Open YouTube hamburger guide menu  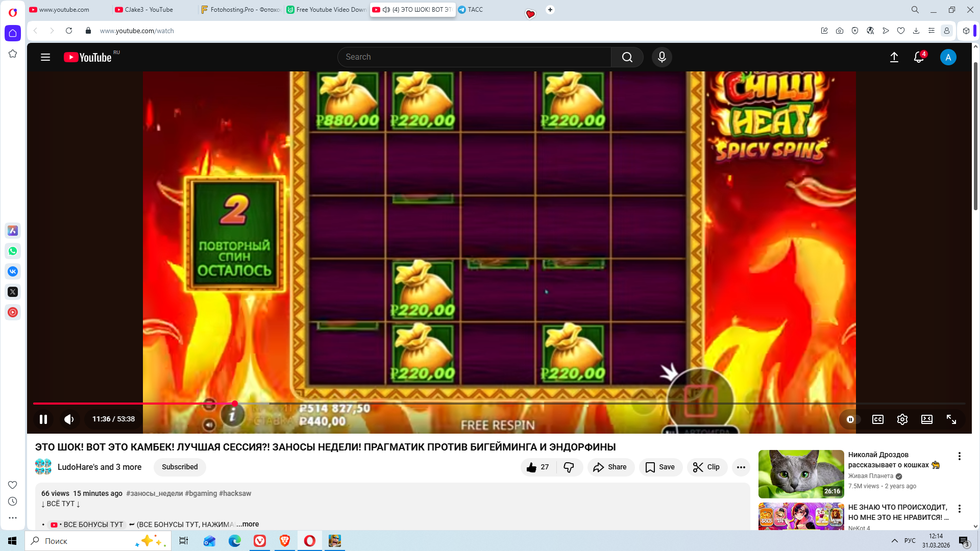tap(45, 57)
